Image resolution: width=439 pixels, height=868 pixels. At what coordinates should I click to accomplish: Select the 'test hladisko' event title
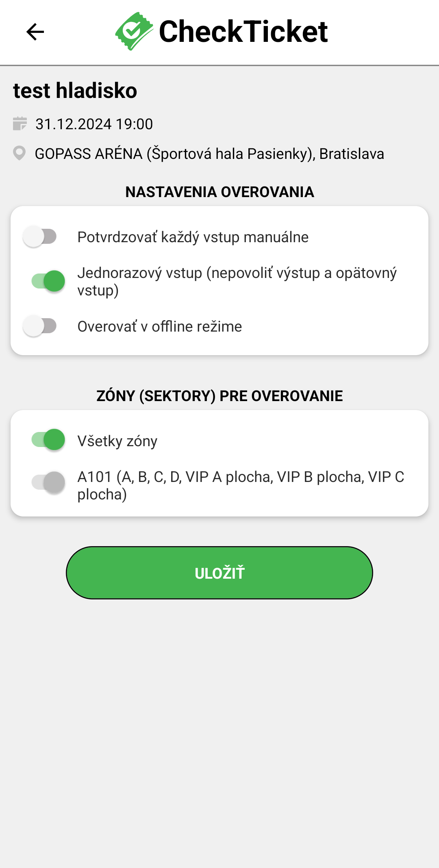coord(75,90)
